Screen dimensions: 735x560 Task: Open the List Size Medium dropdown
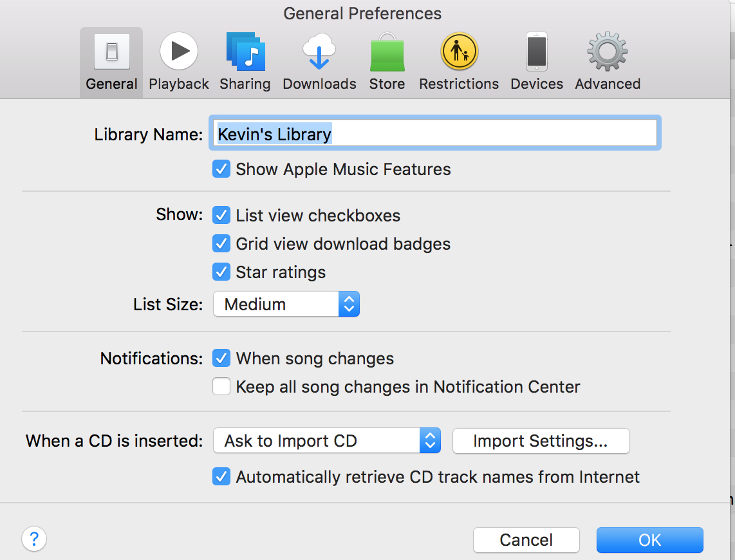286,304
